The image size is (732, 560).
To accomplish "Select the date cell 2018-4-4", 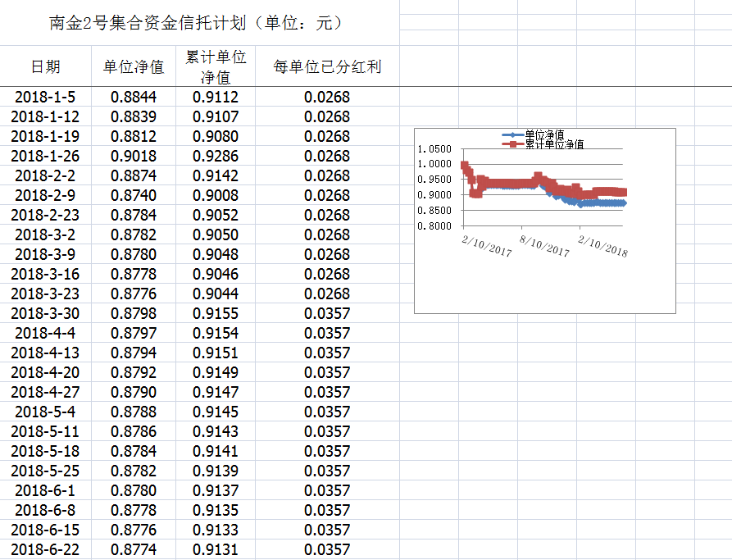I will pos(45,333).
